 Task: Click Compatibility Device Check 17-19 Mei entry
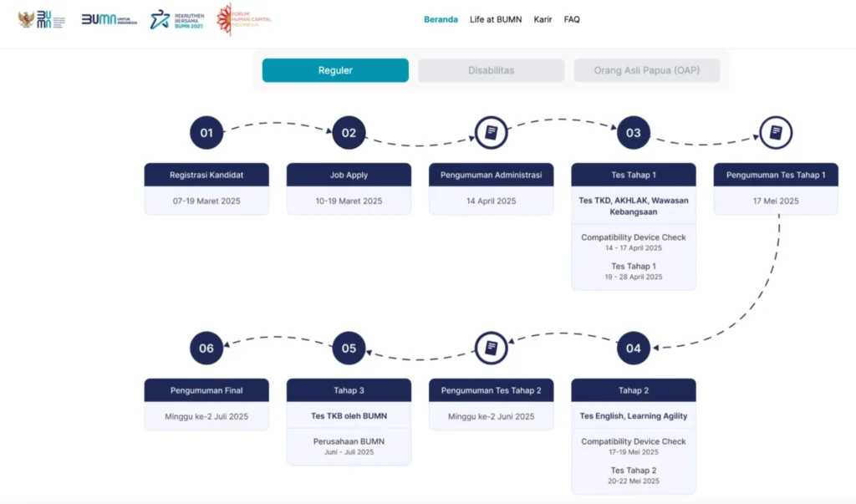[x=634, y=446]
